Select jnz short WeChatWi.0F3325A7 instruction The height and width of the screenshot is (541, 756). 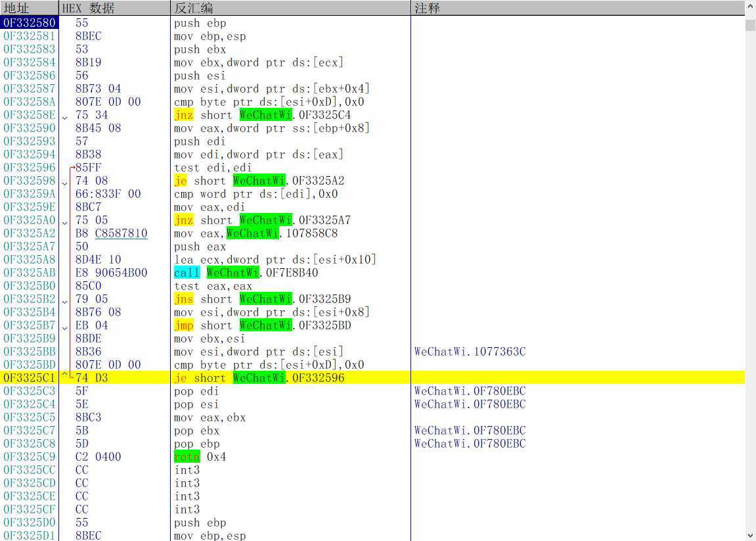point(263,220)
